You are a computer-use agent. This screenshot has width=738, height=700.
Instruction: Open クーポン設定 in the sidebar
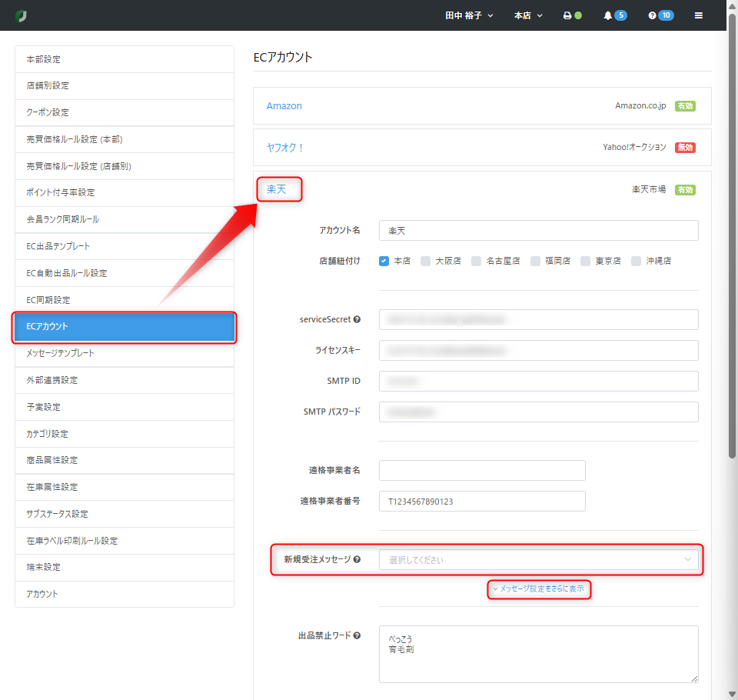click(x=125, y=112)
